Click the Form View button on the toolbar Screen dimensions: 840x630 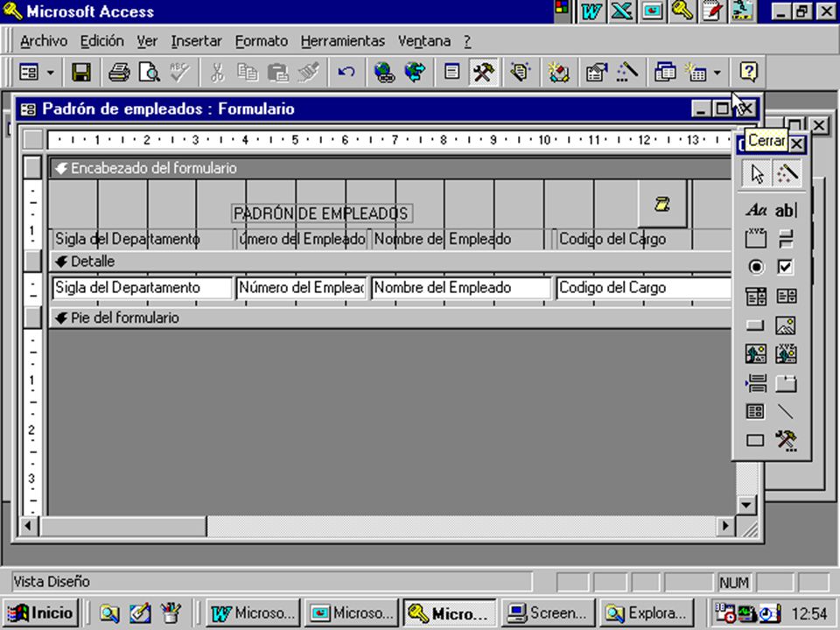(29, 72)
